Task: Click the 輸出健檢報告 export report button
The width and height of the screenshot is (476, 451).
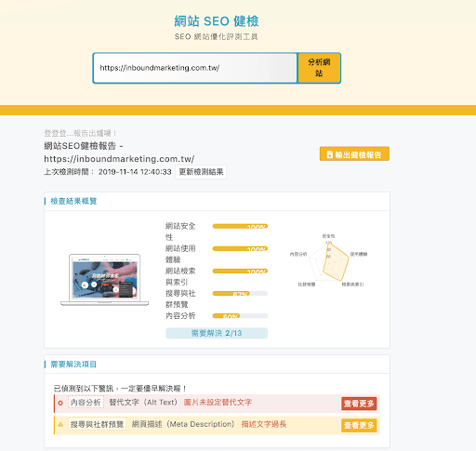Action: pyautogui.click(x=354, y=154)
